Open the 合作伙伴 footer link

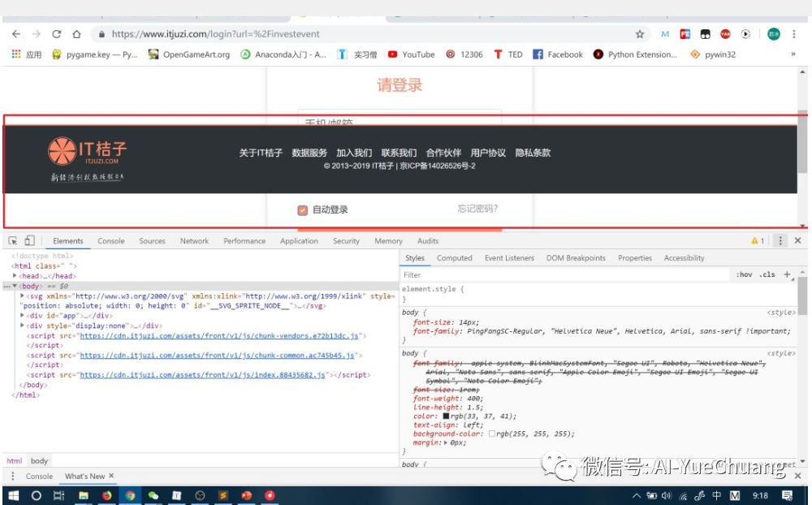pyautogui.click(x=443, y=153)
